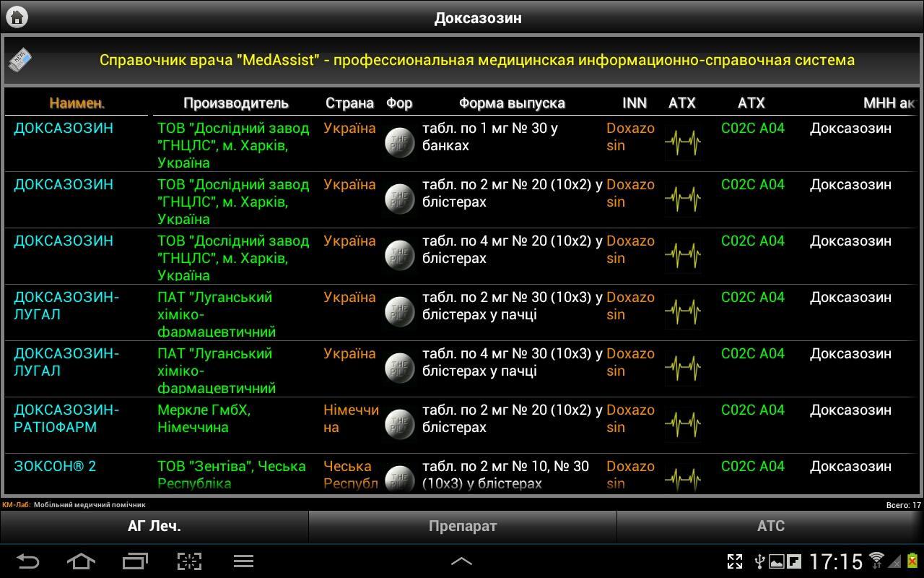
Task: Expand the bottom bar up chevron
Action: coord(461,561)
